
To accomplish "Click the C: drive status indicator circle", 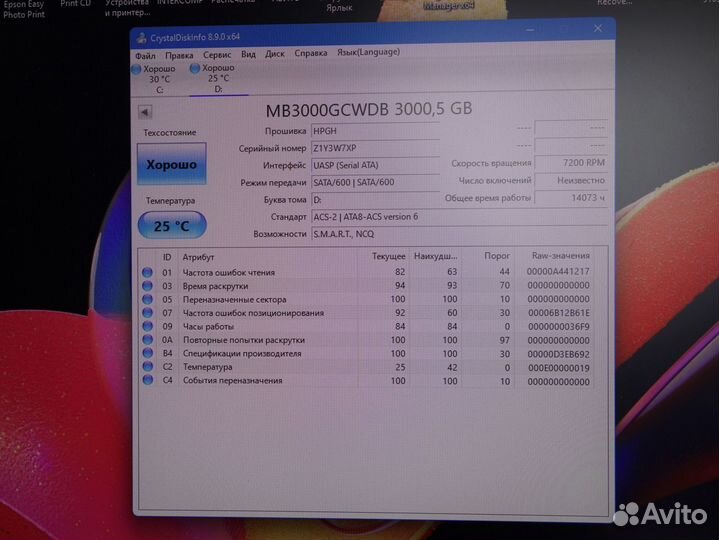I will pos(136,69).
